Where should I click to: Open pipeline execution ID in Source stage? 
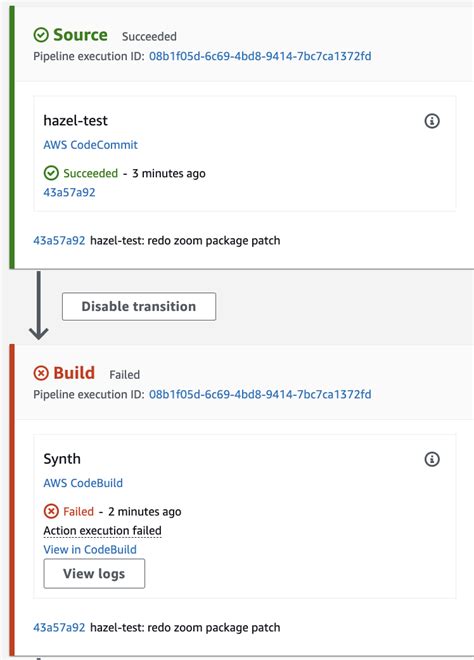(260, 56)
